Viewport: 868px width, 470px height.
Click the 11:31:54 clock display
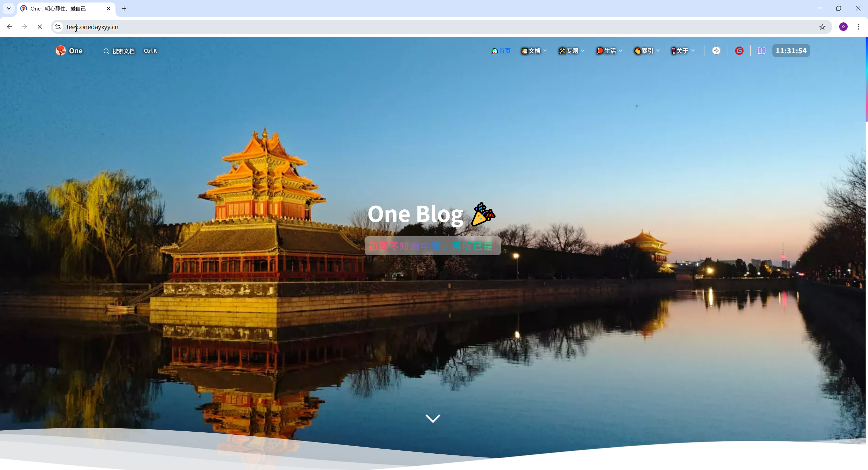(791, 51)
